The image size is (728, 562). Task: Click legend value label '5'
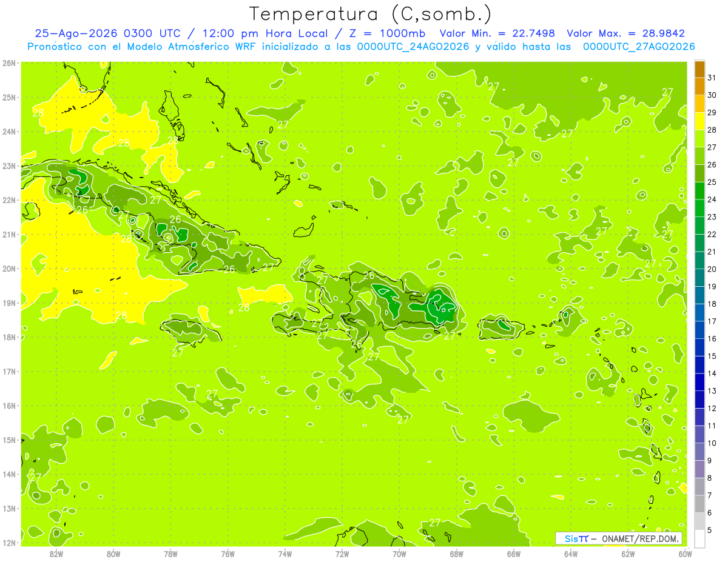(710, 530)
